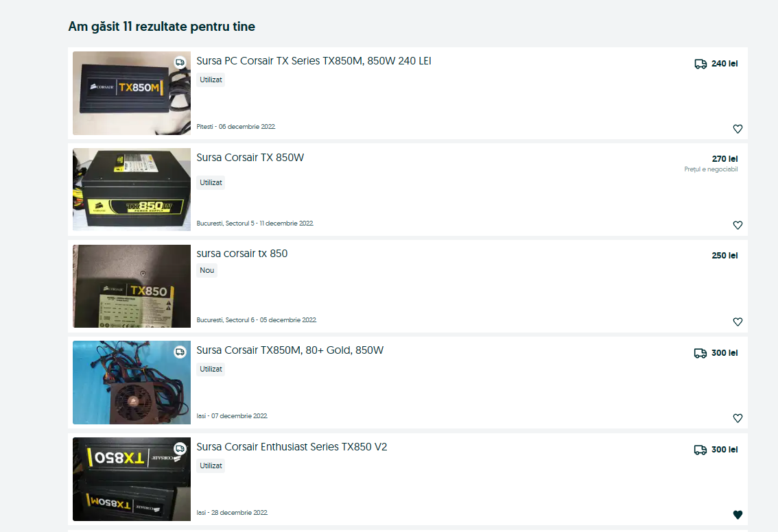The image size is (778, 532).
Task: Click Iasi - 07 decembrie 2022
Action: (x=232, y=416)
